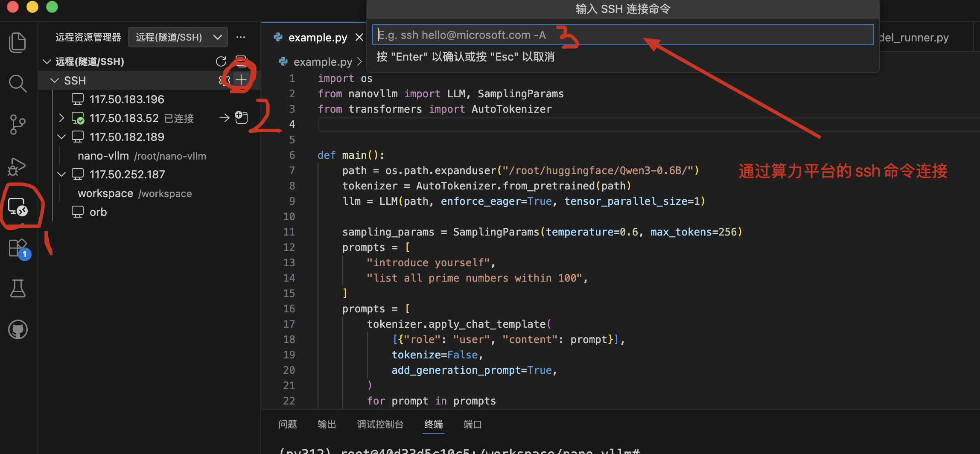Expand the 117.50.183.52 host entry
This screenshot has height=454, width=980.
pyautogui.click(x=61, y=118)
